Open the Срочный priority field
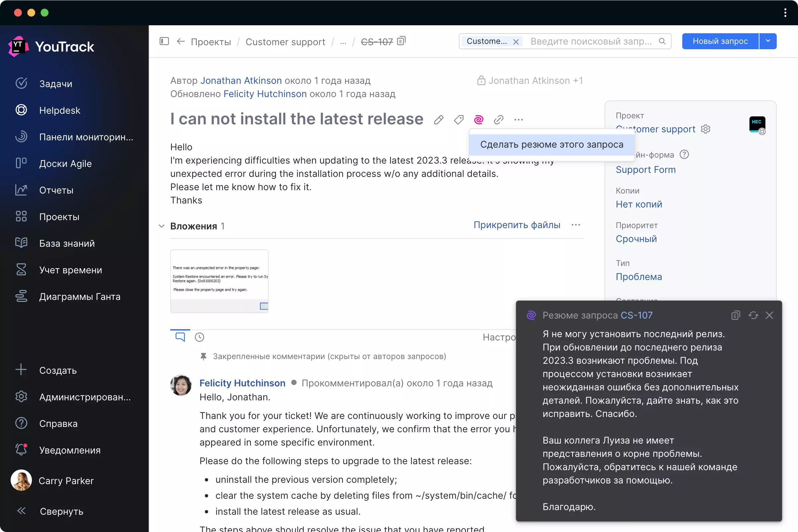The width and height of the screenshot is (798, 532). point(636,239)
